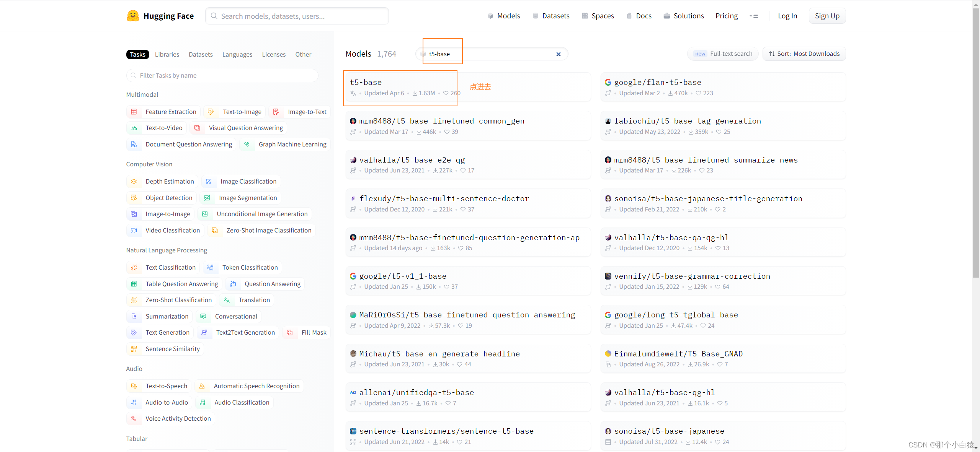The height and width of the screenshot is (452, 980).
Task: Click the Depth Estimation task icon
Action: (134, 182)
